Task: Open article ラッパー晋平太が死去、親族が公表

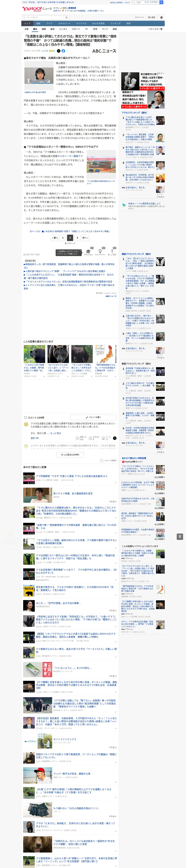Action: coord(72,774)
